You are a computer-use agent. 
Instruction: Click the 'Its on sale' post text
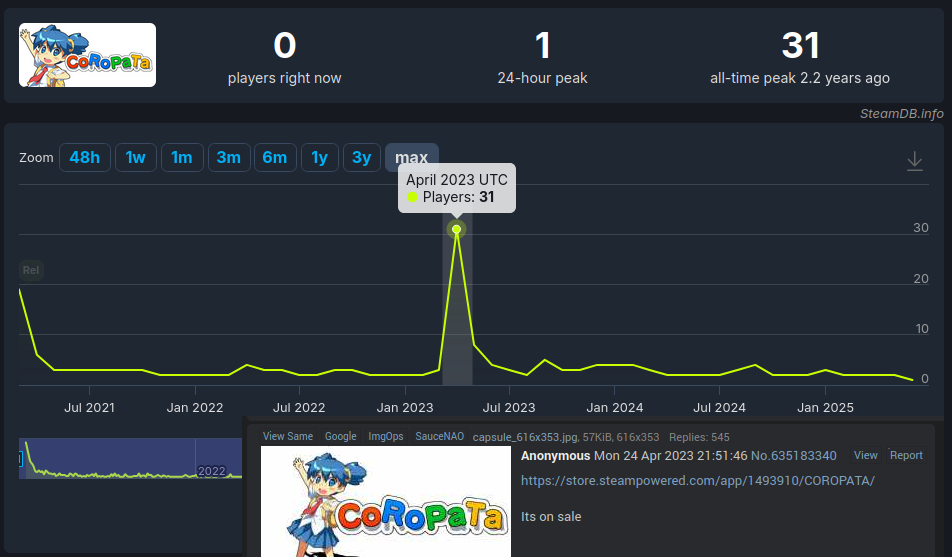(551, 517)
